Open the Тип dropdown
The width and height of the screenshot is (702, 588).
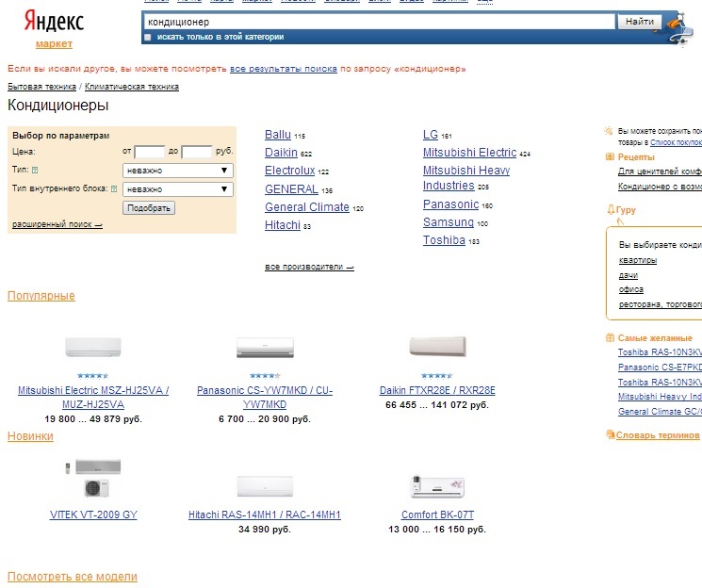click(x=178, y=171)
